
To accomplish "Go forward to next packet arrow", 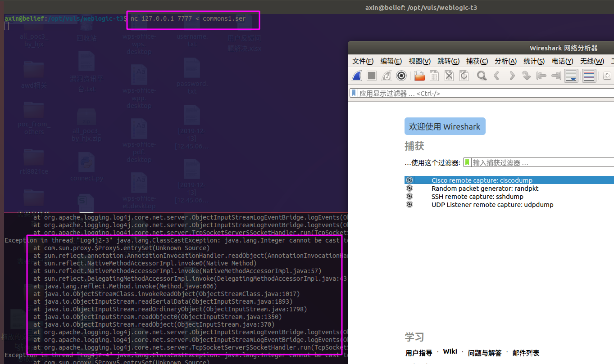I will tap(512, 76).
